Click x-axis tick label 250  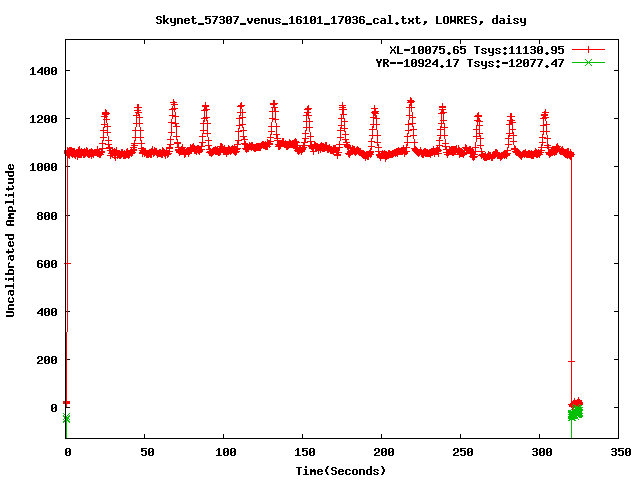[463, 452]
